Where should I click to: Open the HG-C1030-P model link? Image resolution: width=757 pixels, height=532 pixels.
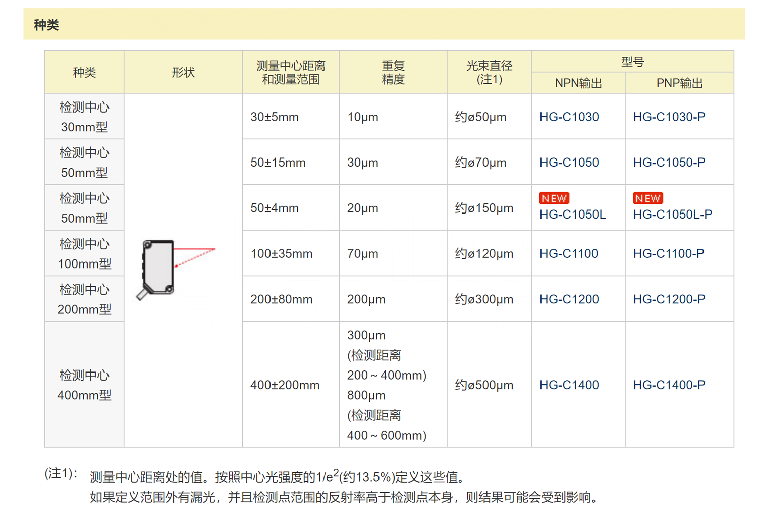(x=669, y=117)
